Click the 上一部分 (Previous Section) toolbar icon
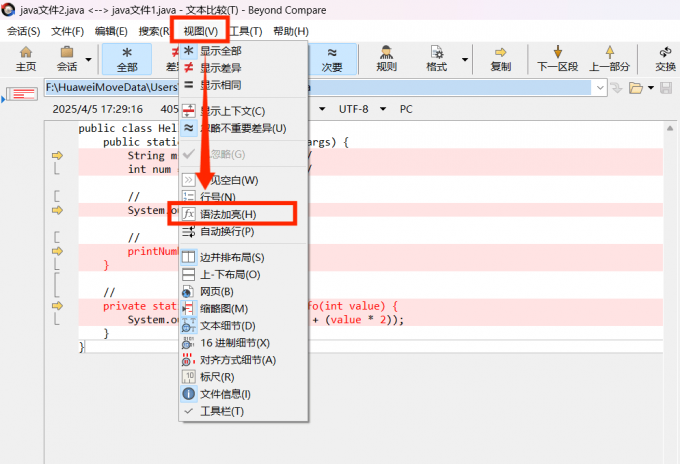The image size is (680, 464). coord(609,58)
